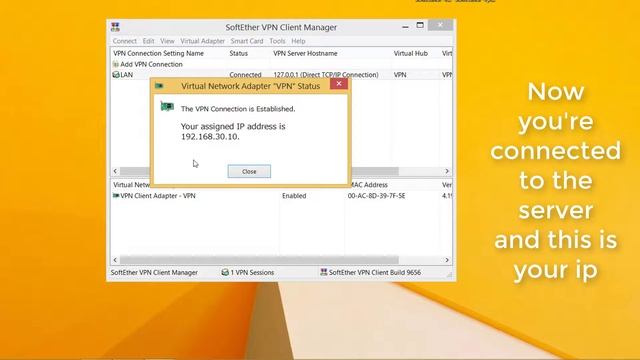Click the Enabled status of adapter

coord(294,196)
